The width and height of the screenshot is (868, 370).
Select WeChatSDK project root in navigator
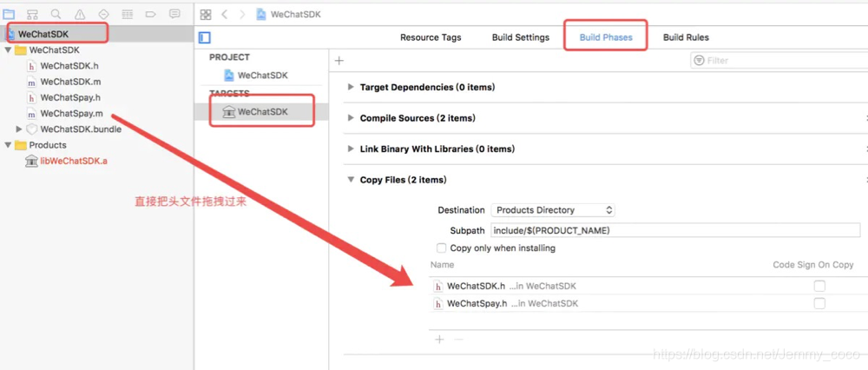43,34
